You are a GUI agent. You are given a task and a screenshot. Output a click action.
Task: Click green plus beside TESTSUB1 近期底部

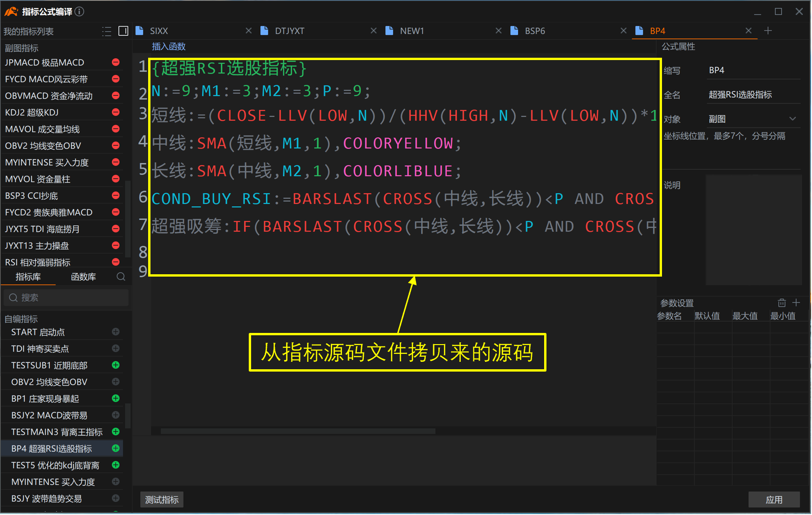(116, 365)
